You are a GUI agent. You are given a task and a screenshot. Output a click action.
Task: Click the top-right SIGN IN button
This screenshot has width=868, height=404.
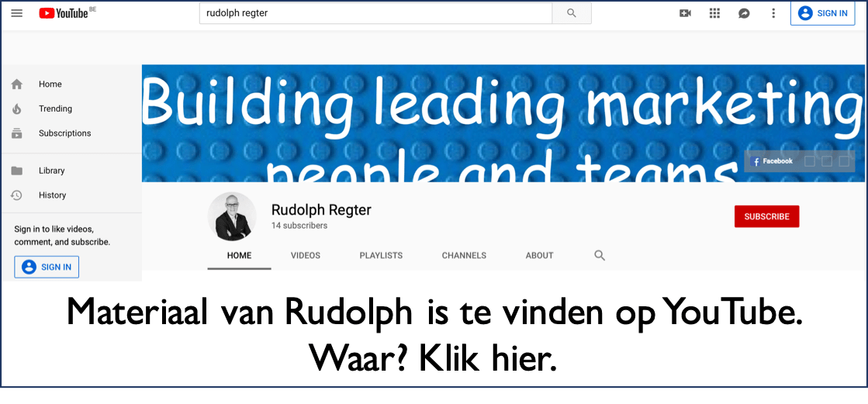[x=822, y=13]
